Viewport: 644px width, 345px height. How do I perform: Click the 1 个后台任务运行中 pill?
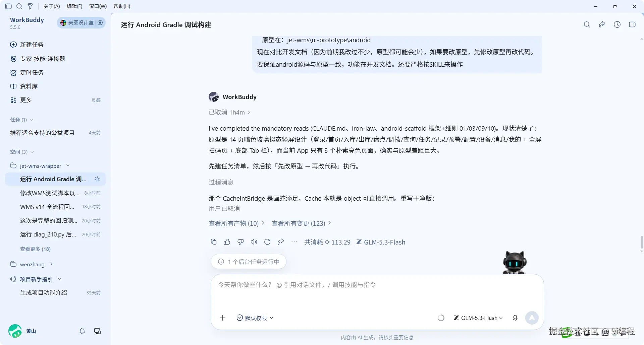(x=249, y=262)
